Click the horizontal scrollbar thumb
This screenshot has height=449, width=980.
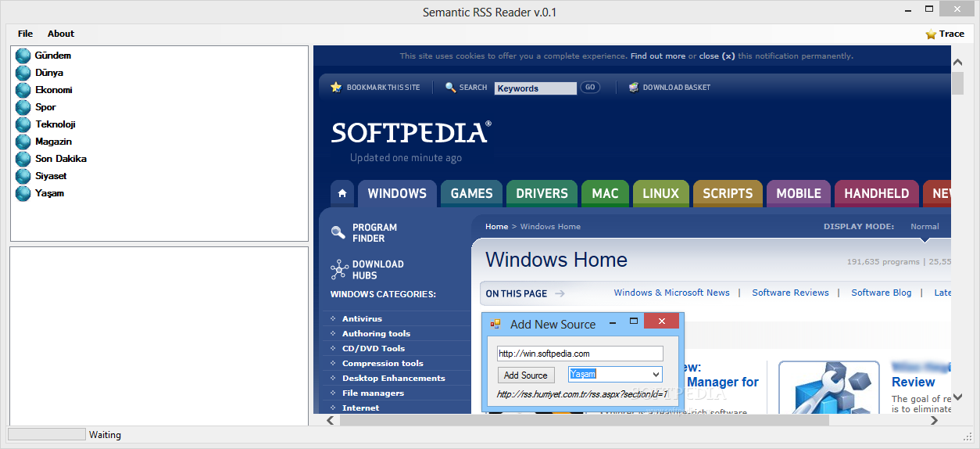tap(584, 420)
